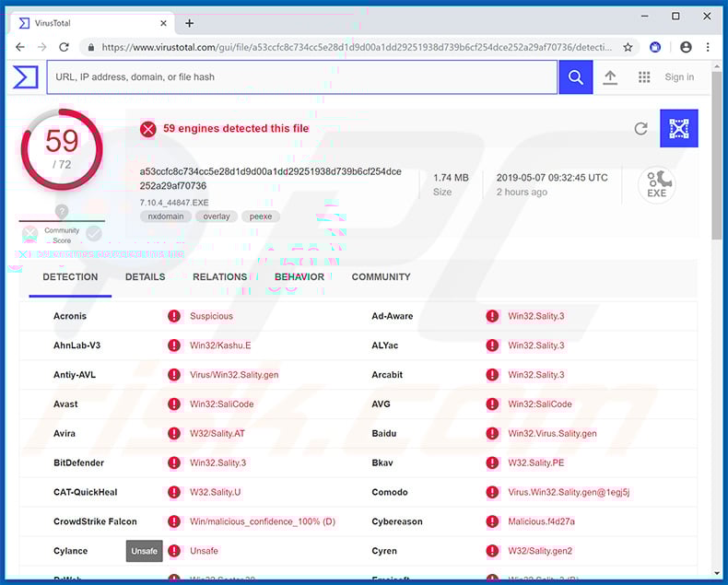
Task: Click the Baidu row alert icon
Action: coord(492,434)
